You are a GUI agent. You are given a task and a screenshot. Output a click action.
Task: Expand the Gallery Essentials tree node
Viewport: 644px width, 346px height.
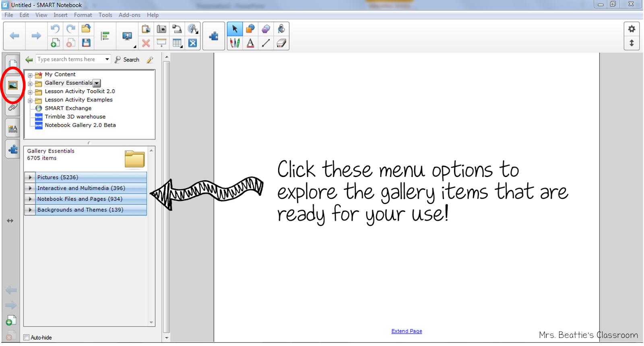[30, 84]
